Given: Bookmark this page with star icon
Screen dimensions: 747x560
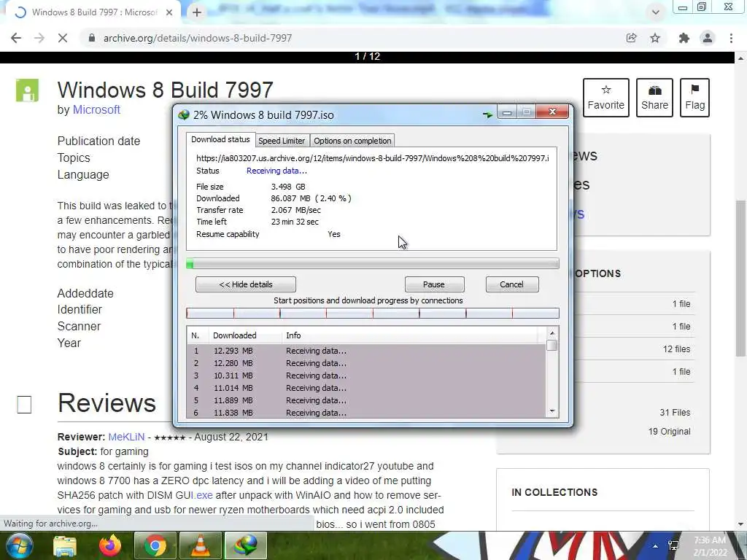Looking at the screenshot, I should [x=655, y=38].
